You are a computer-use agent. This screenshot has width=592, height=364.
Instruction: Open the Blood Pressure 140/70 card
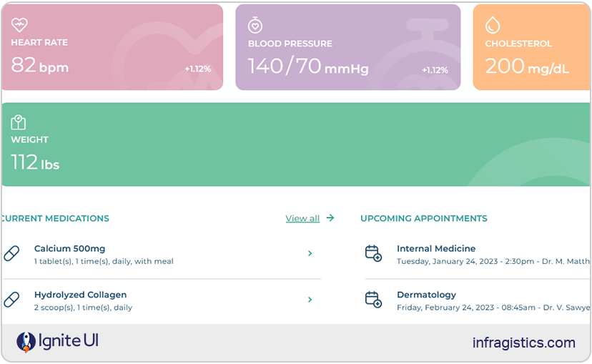click(x=347, y=47)
